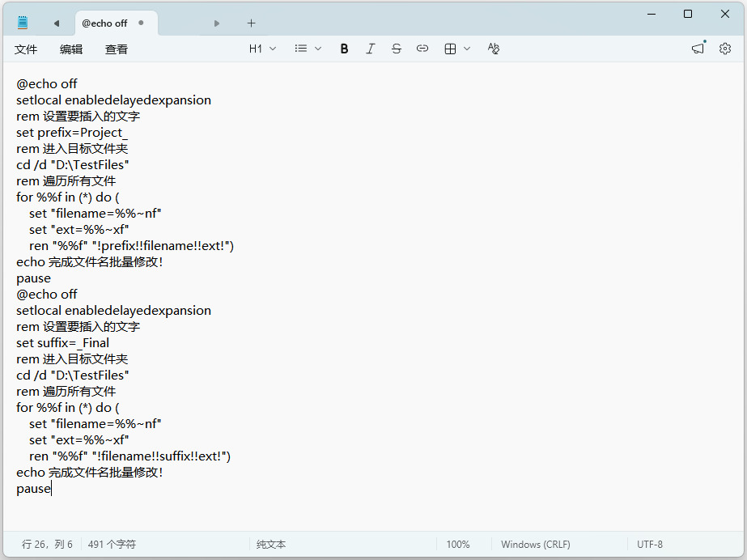Click the line with '!prefix!!filename!!ext!'
Viewport: 747px width, 560px height.
(x=131, y=246)
